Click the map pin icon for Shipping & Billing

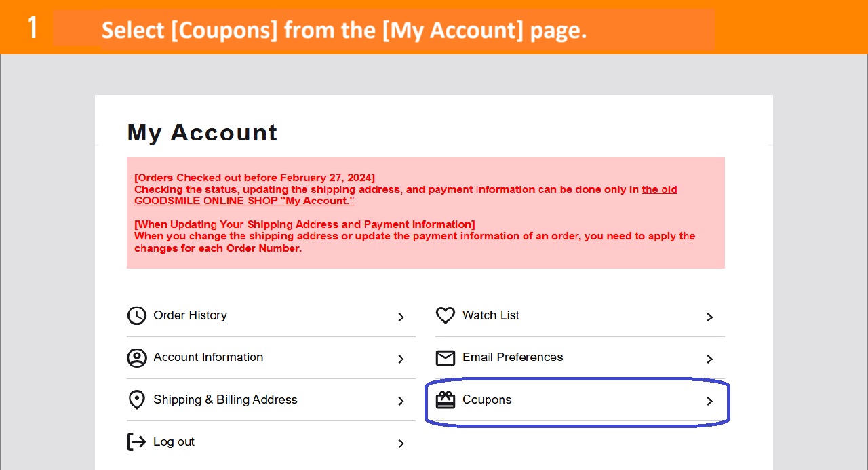click(137, 400)
